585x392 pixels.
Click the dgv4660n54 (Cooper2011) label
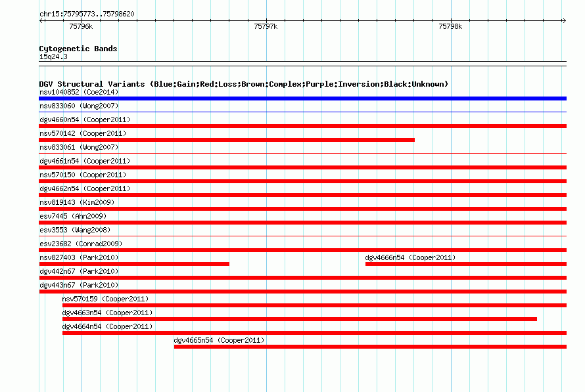tap(85, 120)
